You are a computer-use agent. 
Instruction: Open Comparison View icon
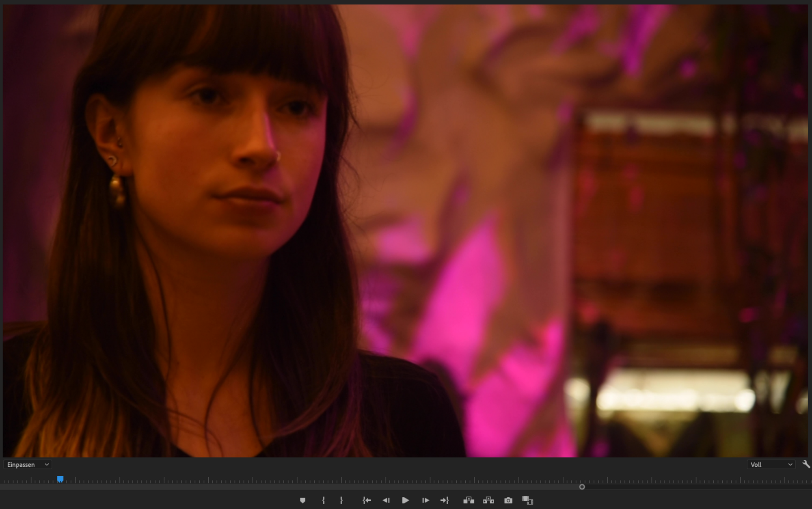click(527, 500)
